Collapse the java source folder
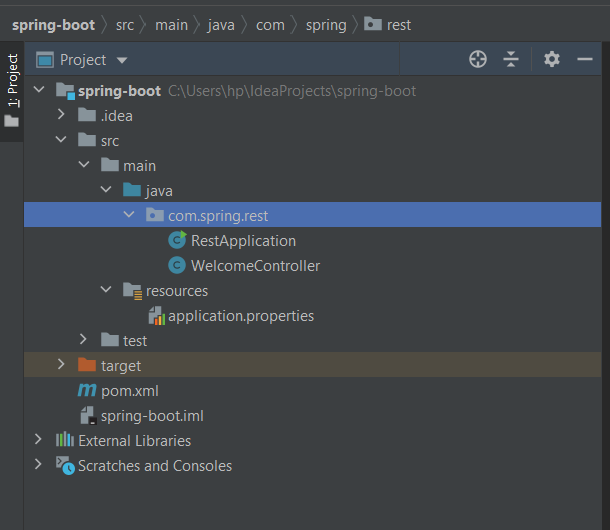Viewport: 610px width, 530px height. click(106, 189)
